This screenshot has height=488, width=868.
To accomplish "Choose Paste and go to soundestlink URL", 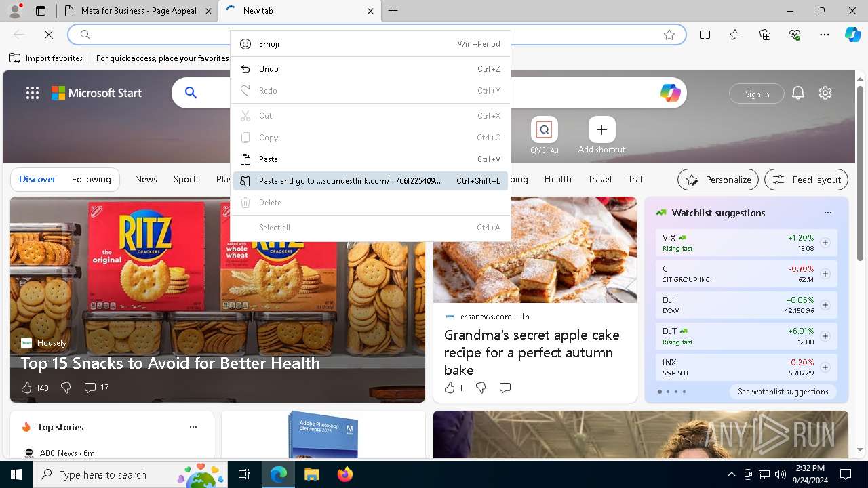I will coord(370,181).
